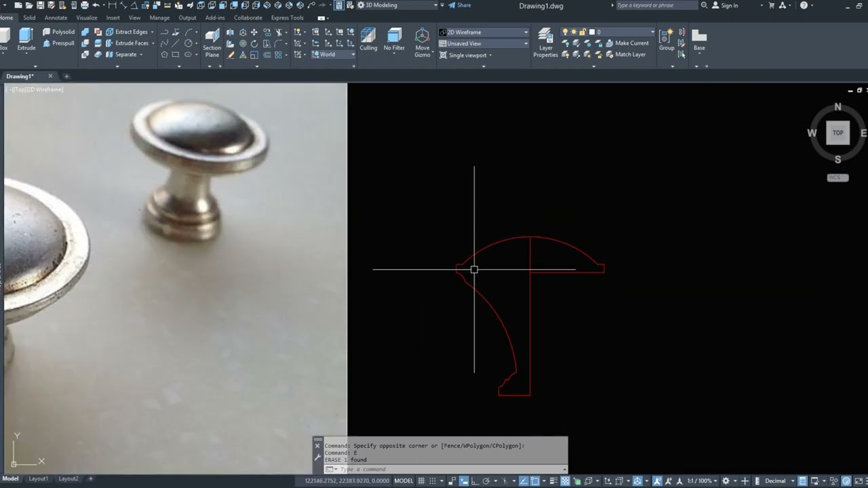Click the Polysolid tool

(x=58, y=32)
